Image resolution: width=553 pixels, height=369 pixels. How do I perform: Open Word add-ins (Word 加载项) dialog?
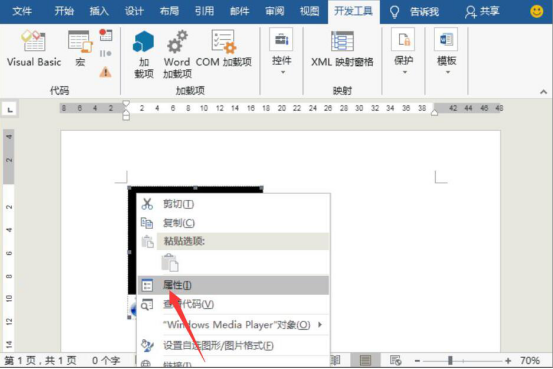click(177, 55)
